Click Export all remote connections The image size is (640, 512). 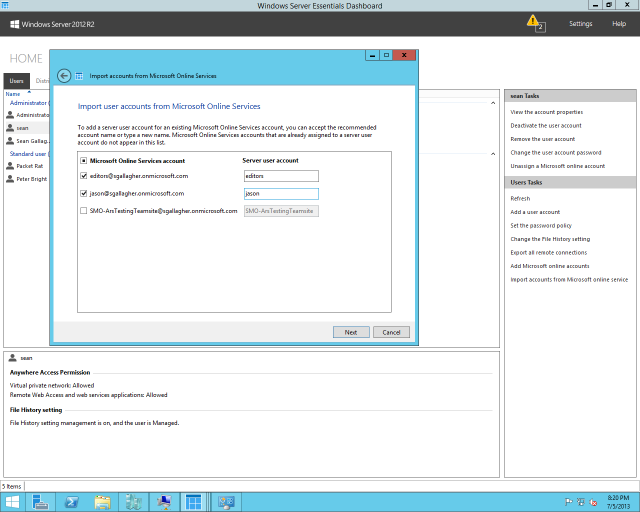(x=549, y=252)
